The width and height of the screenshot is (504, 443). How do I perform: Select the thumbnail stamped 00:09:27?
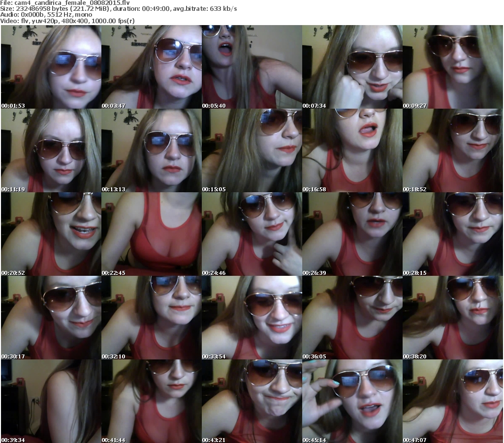pos(453,67)
